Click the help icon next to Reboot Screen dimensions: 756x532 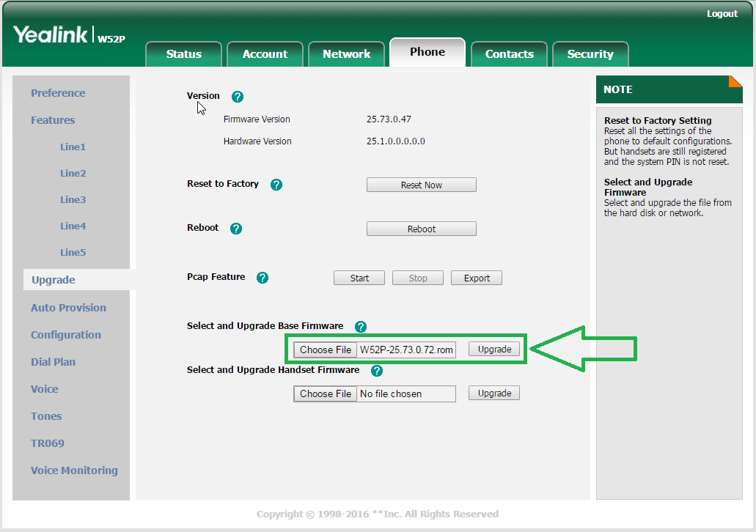pos(236,229)
